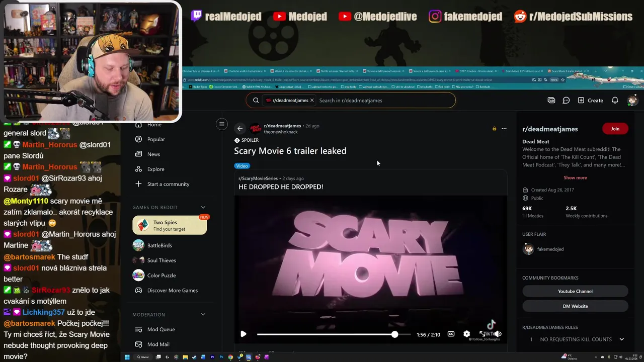Open the user avatar menu
The width and height of the screenshot is (644, 362).
point(632,101)
